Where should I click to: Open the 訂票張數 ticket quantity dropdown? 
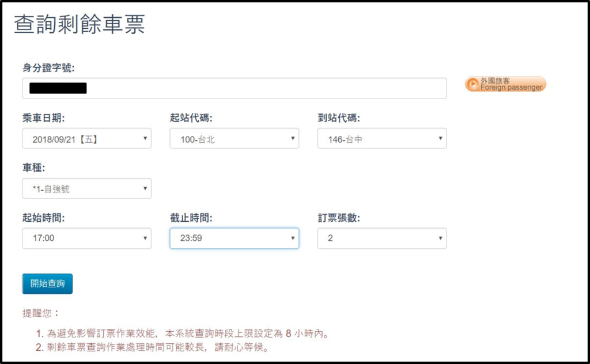[x=382, y=238]
